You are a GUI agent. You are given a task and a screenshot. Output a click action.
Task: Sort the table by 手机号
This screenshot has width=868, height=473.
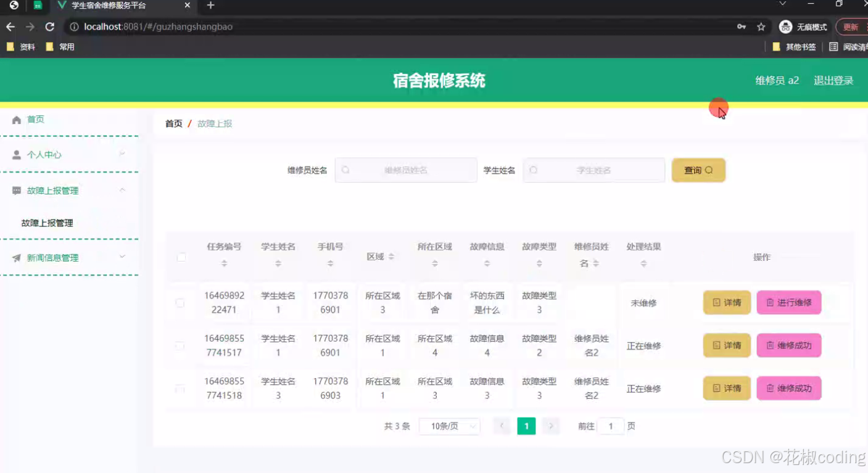tap(330, 263)
